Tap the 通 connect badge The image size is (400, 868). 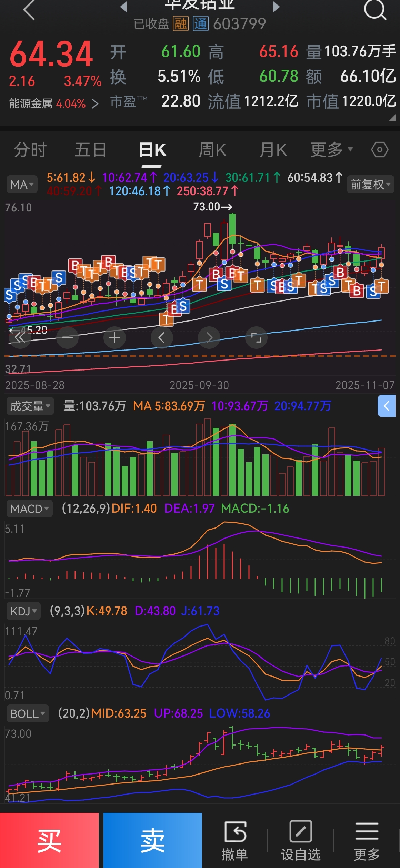click(200, 24)
